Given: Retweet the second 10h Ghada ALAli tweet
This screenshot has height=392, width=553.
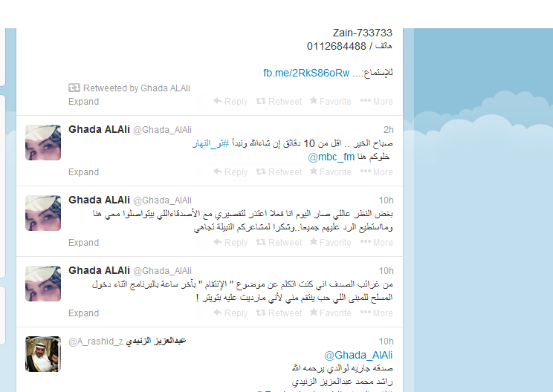Looking at the screenshot, I should (x=279, y=313).
